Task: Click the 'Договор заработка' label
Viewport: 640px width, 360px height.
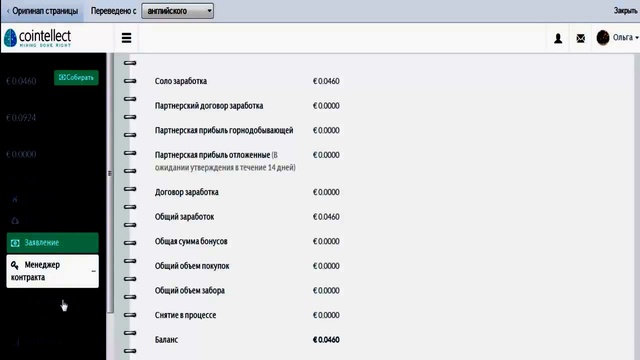Action: [187, 192]
